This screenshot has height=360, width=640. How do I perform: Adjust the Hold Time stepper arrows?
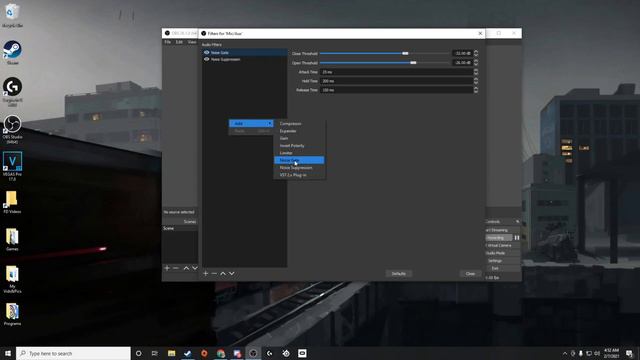(x=476, y=81)
